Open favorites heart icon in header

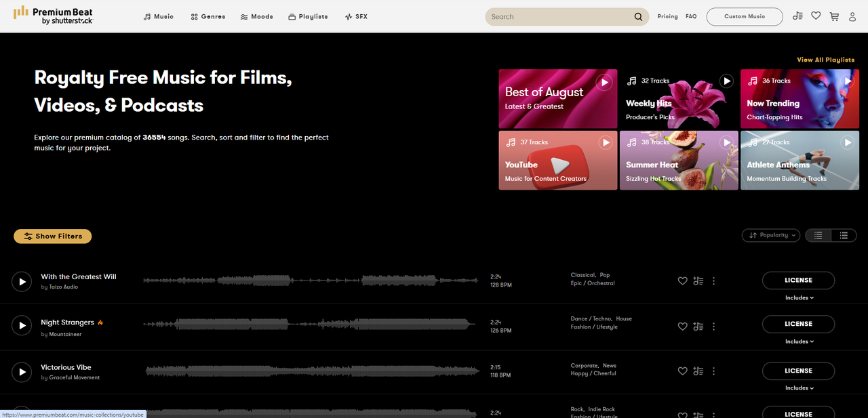point(816,16)
